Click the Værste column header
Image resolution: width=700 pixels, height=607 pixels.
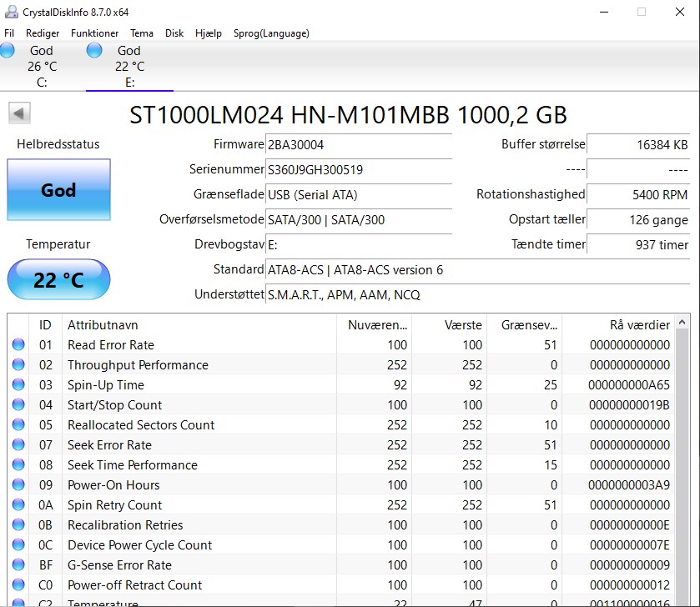point(449,324)
